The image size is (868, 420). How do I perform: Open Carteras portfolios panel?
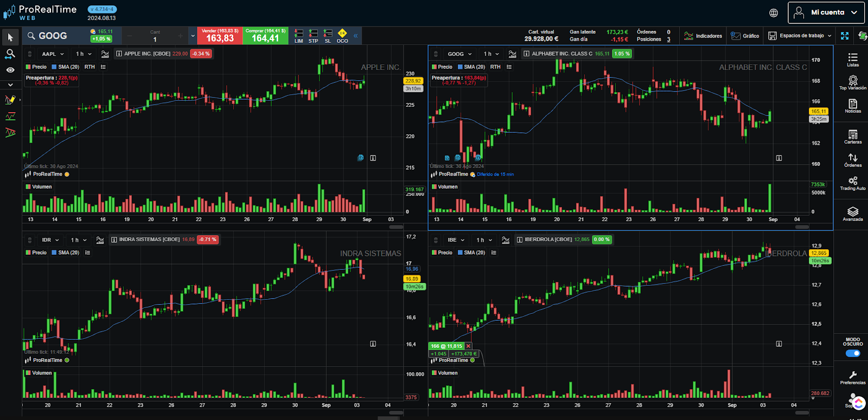pos(853,137)
